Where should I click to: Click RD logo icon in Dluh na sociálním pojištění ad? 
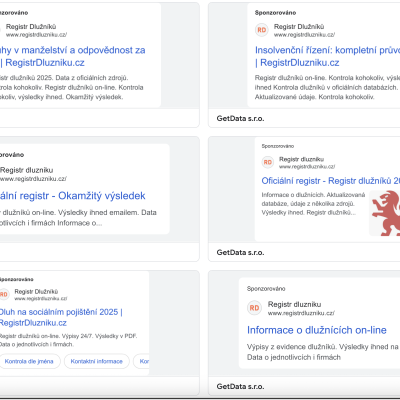pyautogui.click(x=3, y=294)
